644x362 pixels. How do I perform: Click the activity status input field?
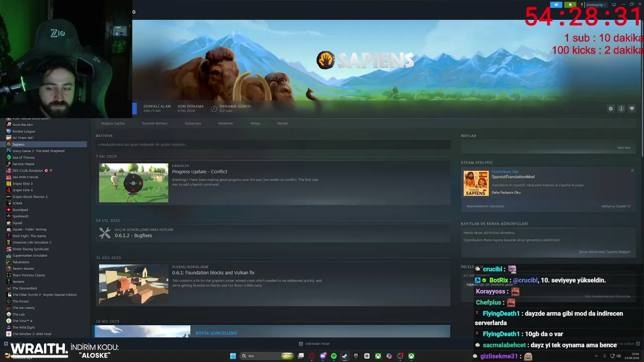273,145
